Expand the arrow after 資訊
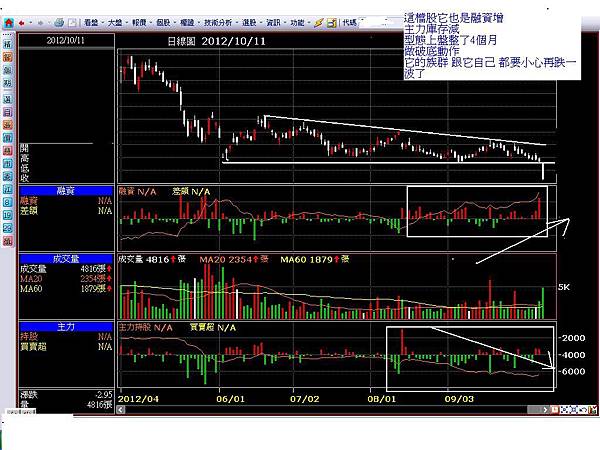Screen dimensions: 600x450 (285, 23)
